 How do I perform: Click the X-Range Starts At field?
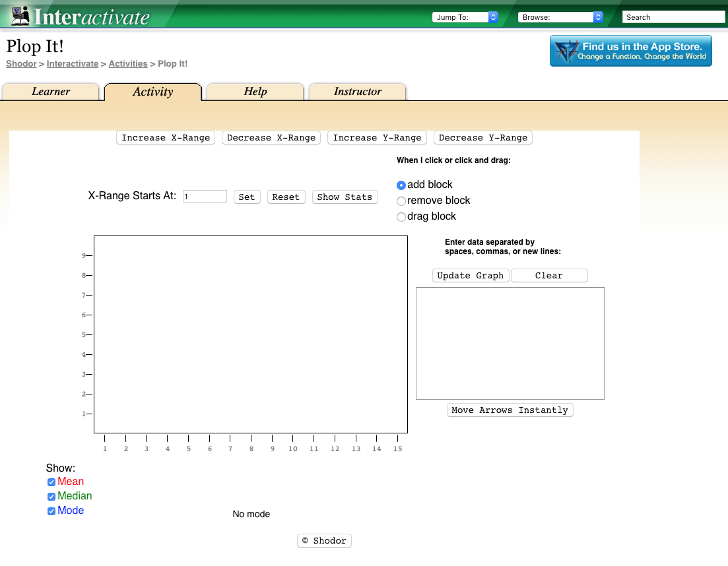pos(205,197)
